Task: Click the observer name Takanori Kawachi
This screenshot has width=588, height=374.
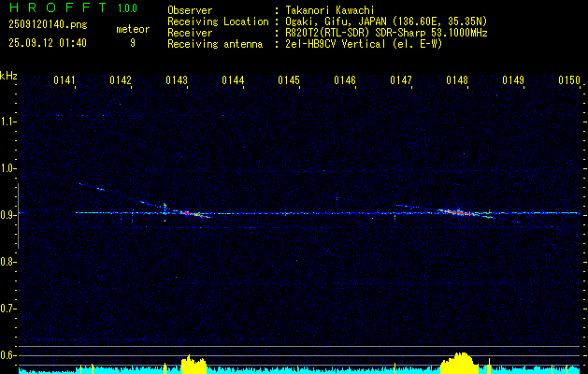Action: (330, 10)
